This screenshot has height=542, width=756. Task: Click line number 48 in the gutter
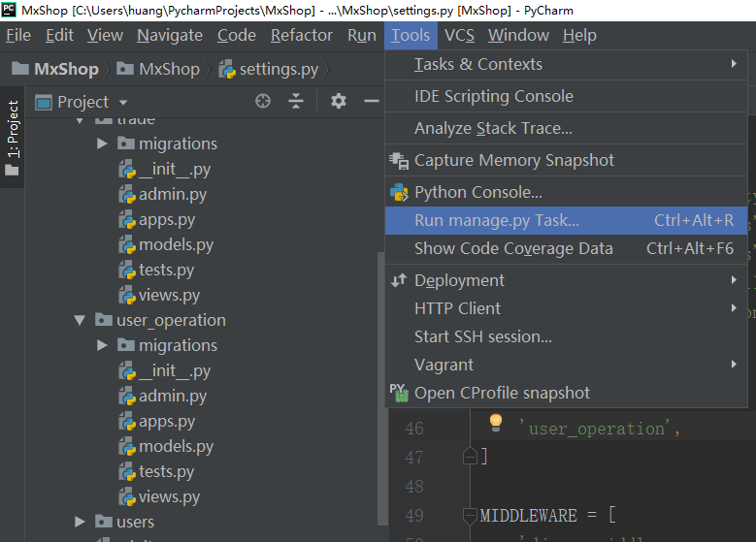[414, 486]
